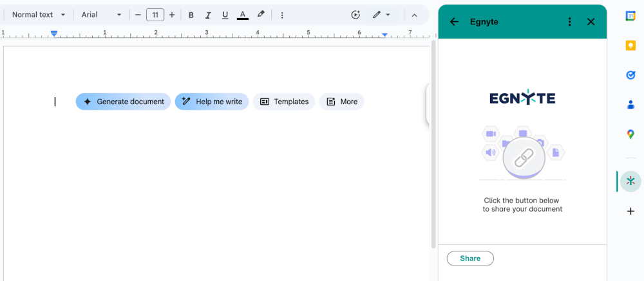Click the Generate document chip
This screenshot has height=281, width=644.
123,102
